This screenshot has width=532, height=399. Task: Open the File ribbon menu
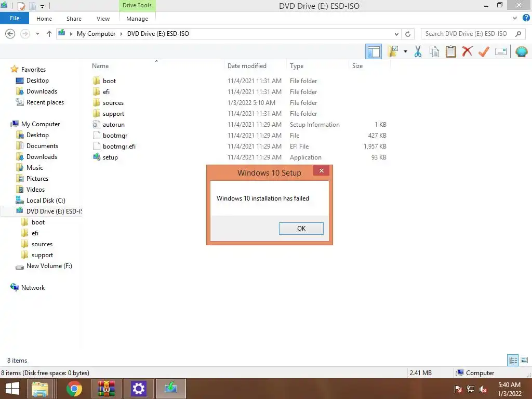coord(14,18)
